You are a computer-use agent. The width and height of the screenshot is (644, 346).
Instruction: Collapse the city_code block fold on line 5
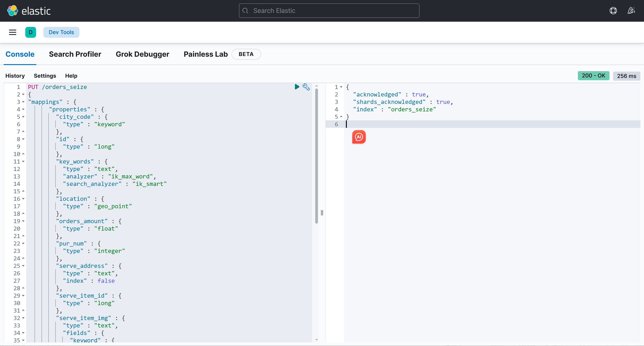pyautogui.click(x=23, y=117)
